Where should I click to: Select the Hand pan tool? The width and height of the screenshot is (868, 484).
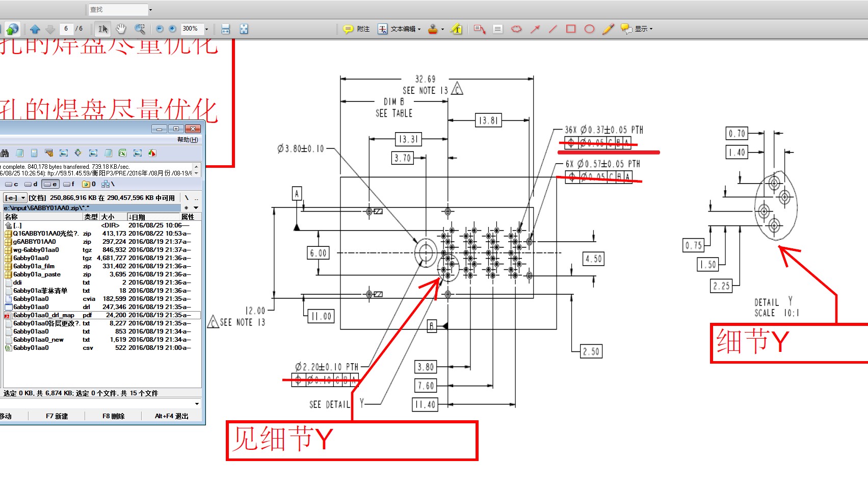point(121,29)
